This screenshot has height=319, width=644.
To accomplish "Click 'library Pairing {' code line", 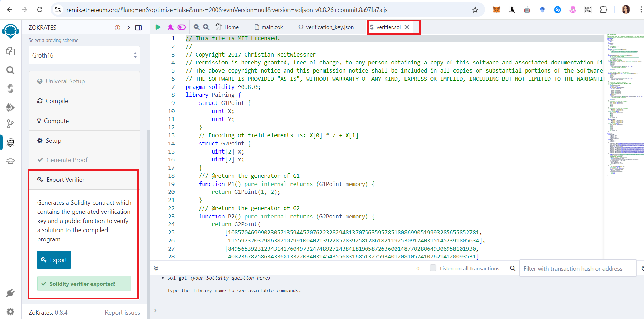I will 213,95.
